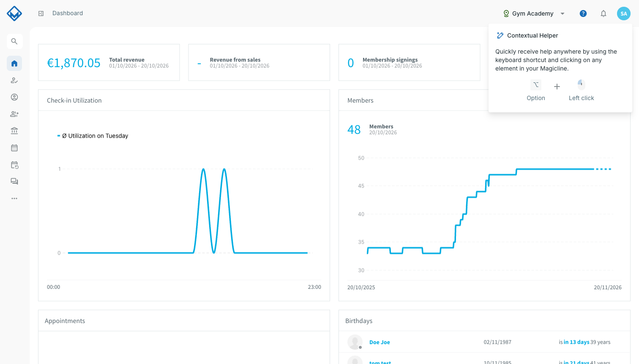
Task: Open the calendar grid icon
Action: (x=14, y=148)
